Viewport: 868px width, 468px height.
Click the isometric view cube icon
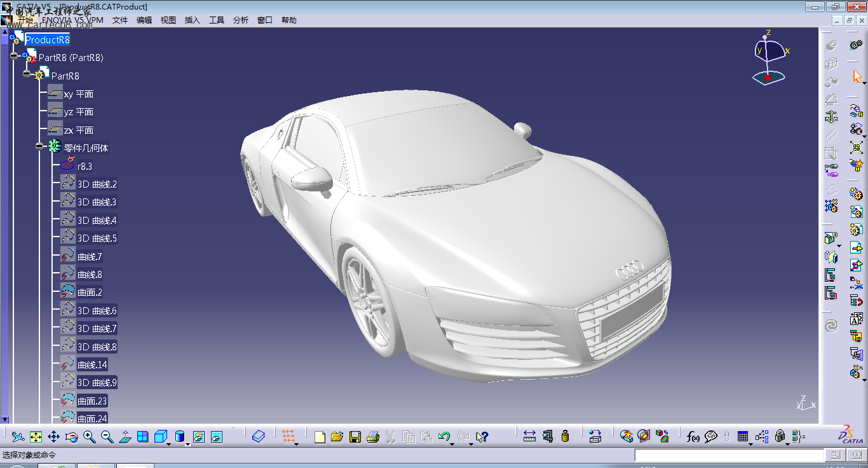(x=160, y=437)
